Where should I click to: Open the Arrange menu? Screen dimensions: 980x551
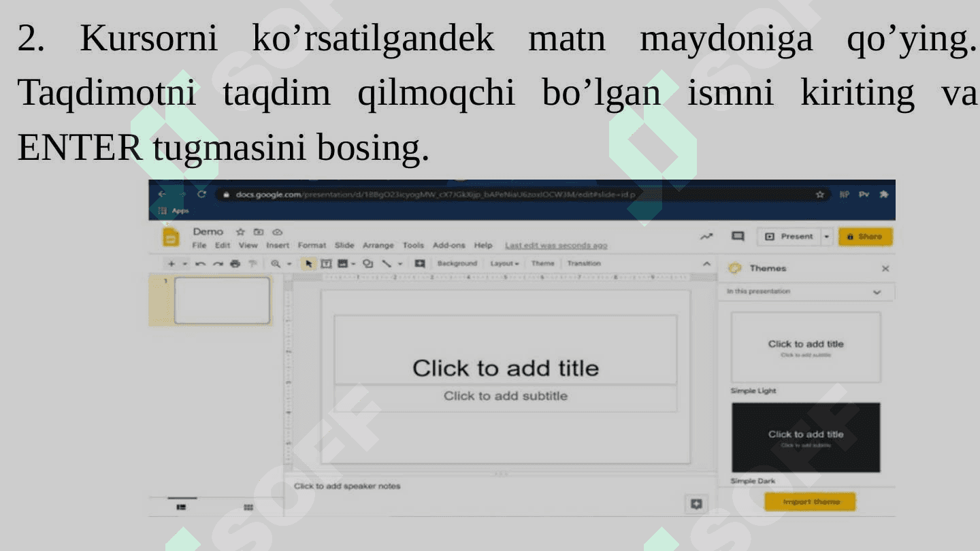tap(378, 246)
